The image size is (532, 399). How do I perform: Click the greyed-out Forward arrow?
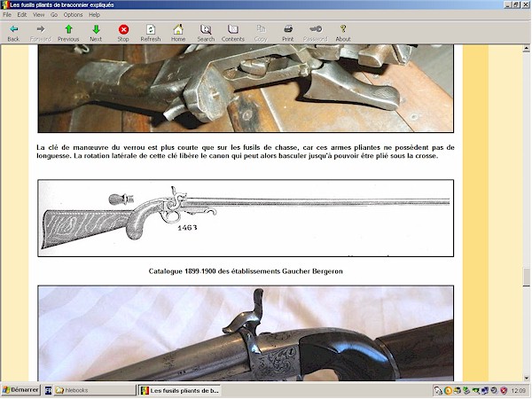(x=41, y=34)
